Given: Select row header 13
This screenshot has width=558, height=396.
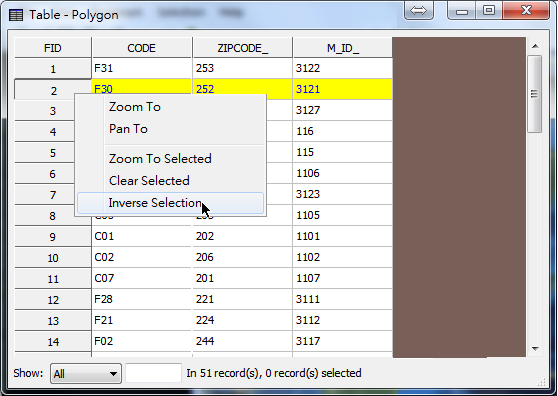Looking at the screenshot, I should click(x=53, y=321).
